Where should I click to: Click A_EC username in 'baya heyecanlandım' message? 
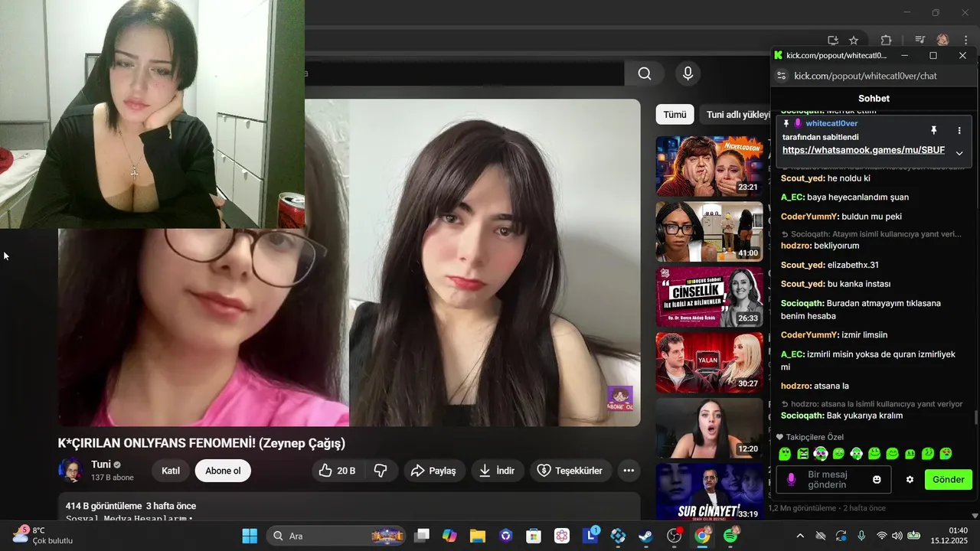pos(792,197)
